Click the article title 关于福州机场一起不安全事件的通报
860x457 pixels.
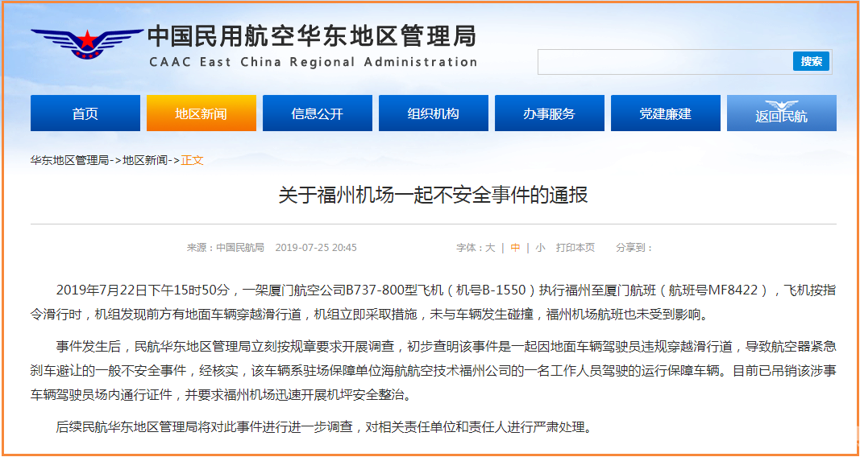coord(433,195)
